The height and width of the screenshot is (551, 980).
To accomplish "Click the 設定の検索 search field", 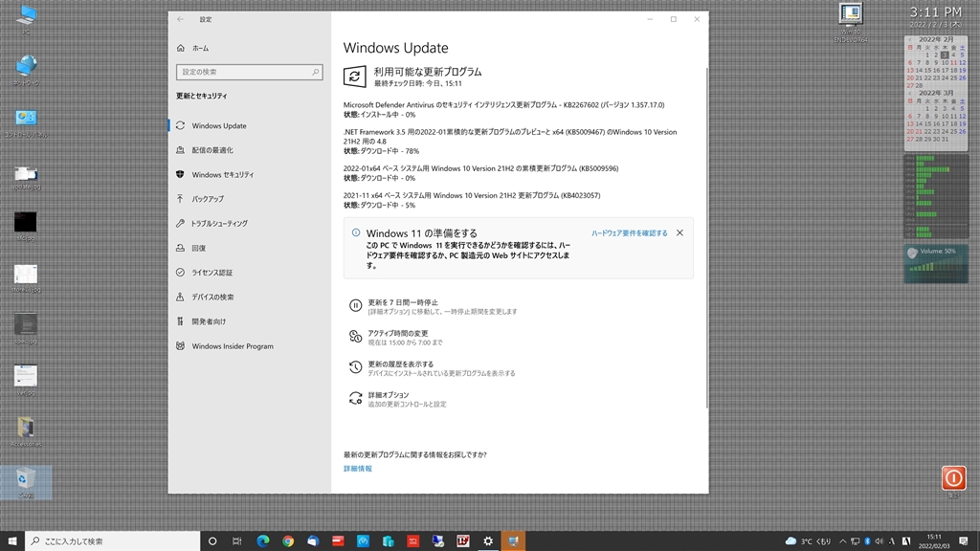I will point(250,72).
